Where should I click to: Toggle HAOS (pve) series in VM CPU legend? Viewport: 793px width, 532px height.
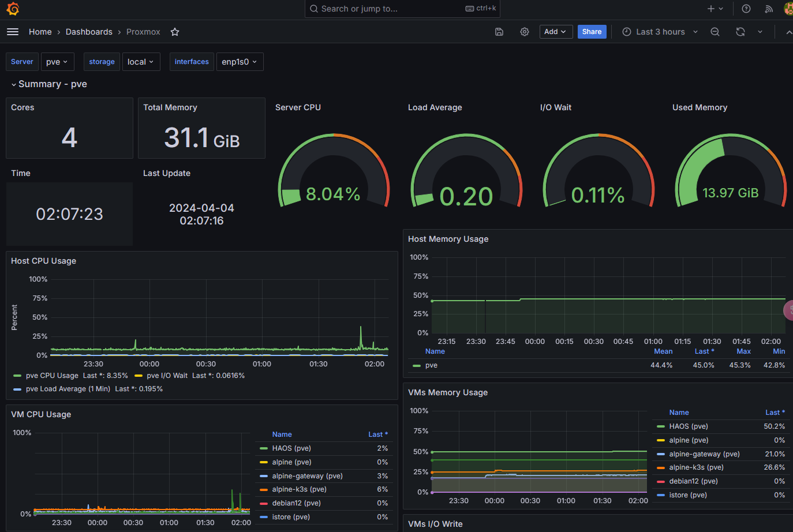[x=291, y=448]
